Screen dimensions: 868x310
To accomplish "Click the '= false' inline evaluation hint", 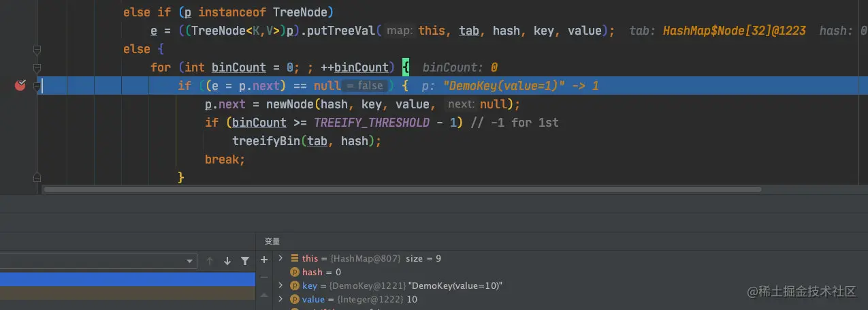I will [364, 86].
